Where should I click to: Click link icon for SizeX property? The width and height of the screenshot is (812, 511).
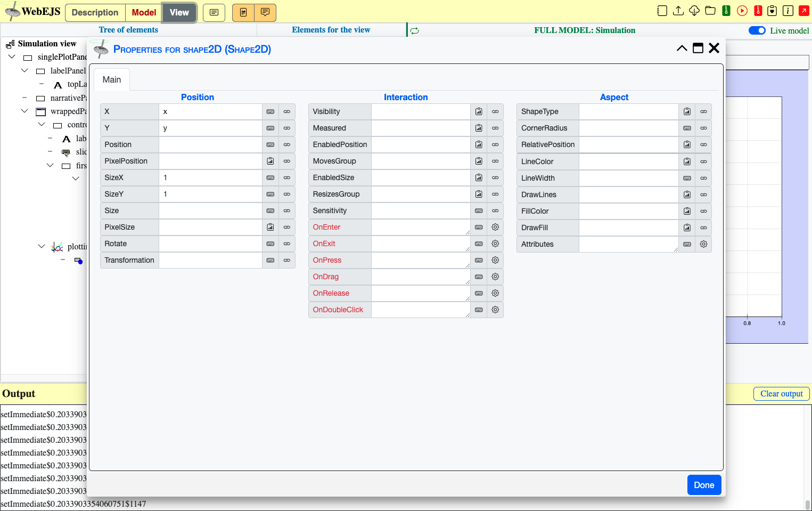287,178
